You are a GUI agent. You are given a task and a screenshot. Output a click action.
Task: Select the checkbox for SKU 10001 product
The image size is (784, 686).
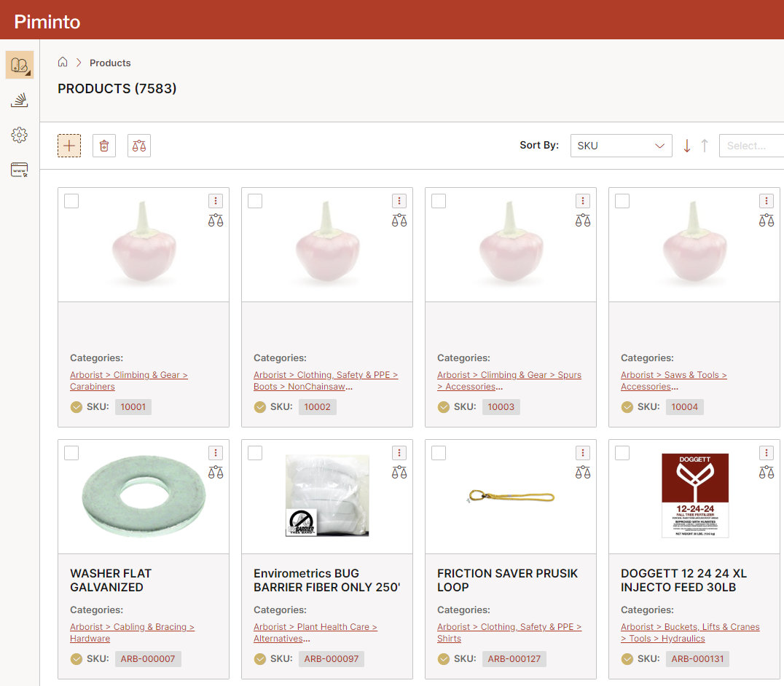coord(71,201)
